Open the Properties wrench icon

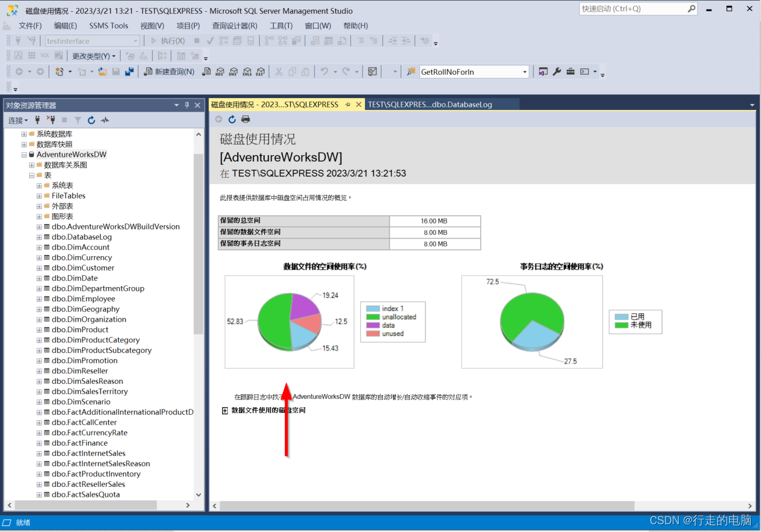pyautogui.click(x=557, y=72)
